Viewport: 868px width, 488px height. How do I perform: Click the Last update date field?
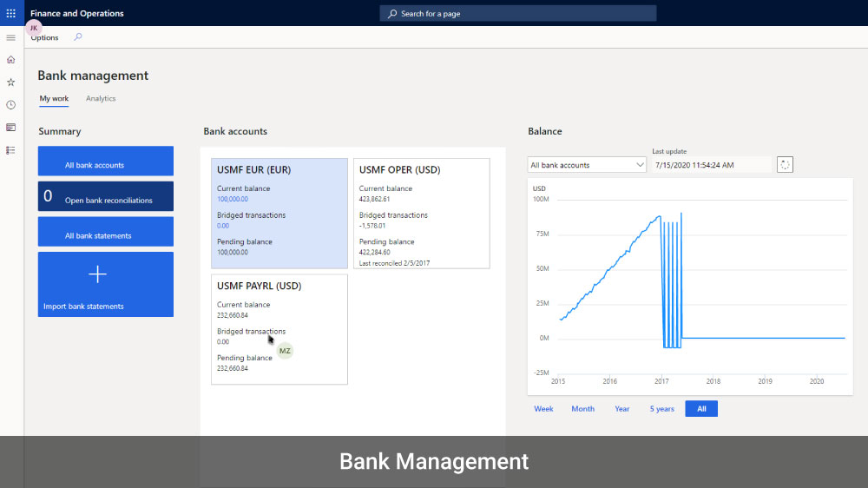click(712, 165)
